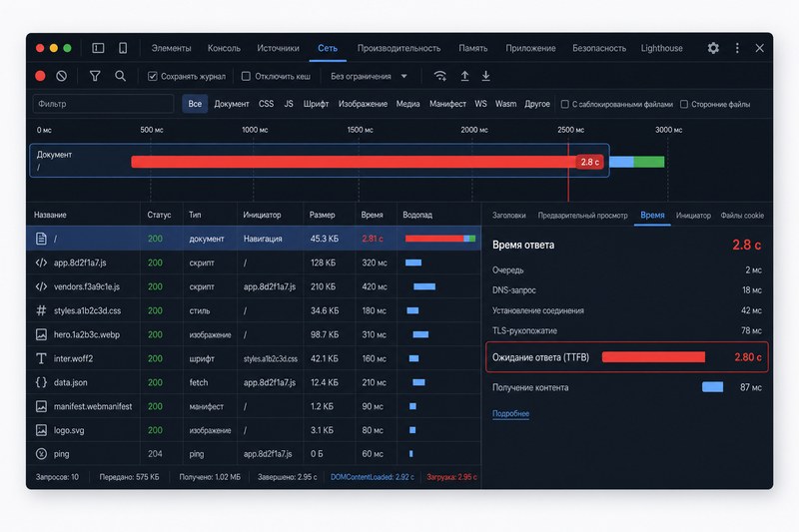Follow the Подробнее link
799x532 pixels.
tap(510, 413)
